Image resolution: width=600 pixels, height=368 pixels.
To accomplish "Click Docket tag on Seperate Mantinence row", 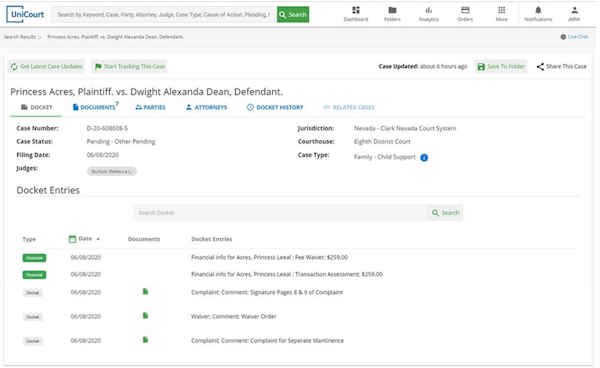I will (33, 341).
